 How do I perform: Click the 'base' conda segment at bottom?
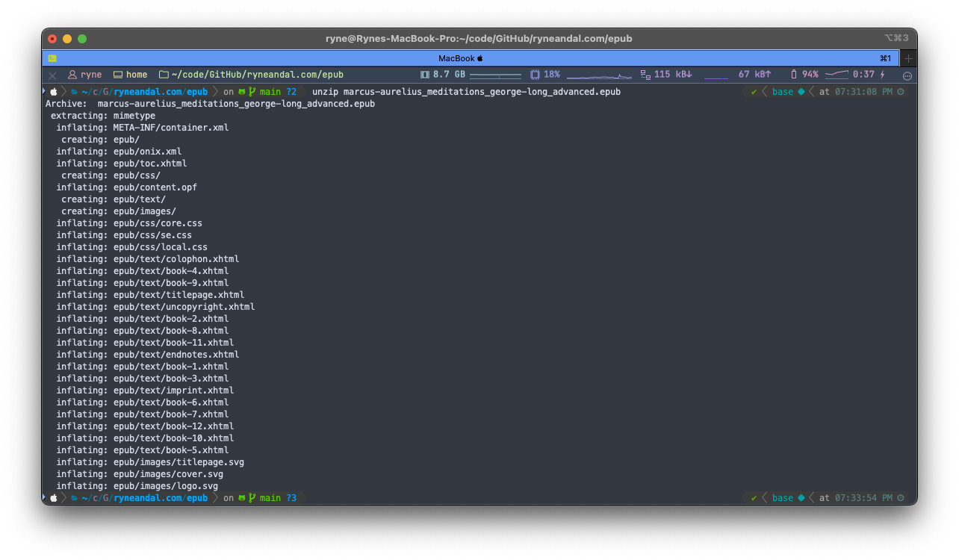tap(788, 498)
